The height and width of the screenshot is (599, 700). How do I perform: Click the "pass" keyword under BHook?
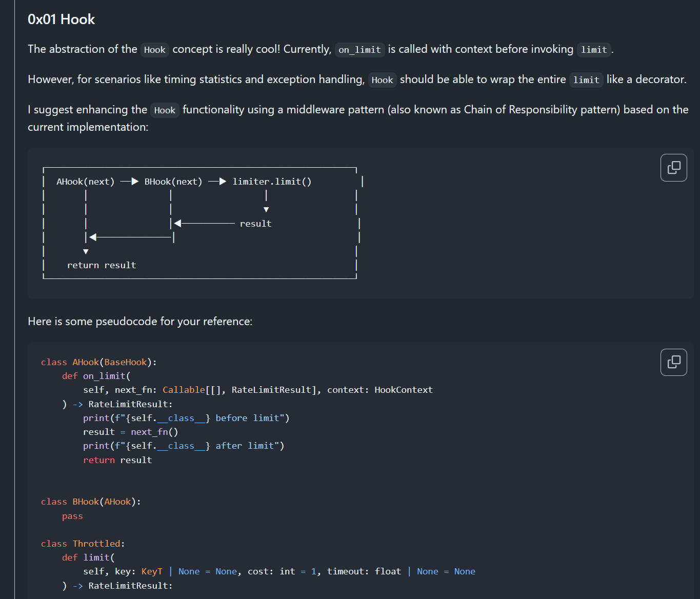pyautogui.click(x=72, y=516)
